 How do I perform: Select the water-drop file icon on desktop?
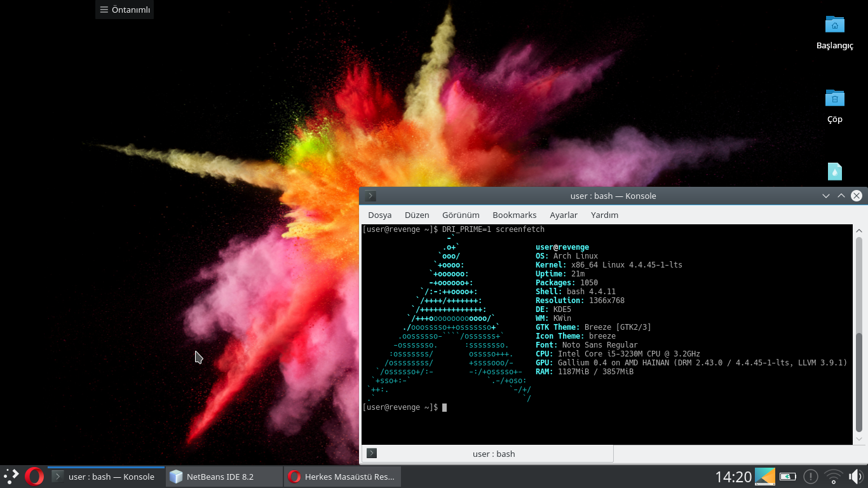[x=834, y=172]
